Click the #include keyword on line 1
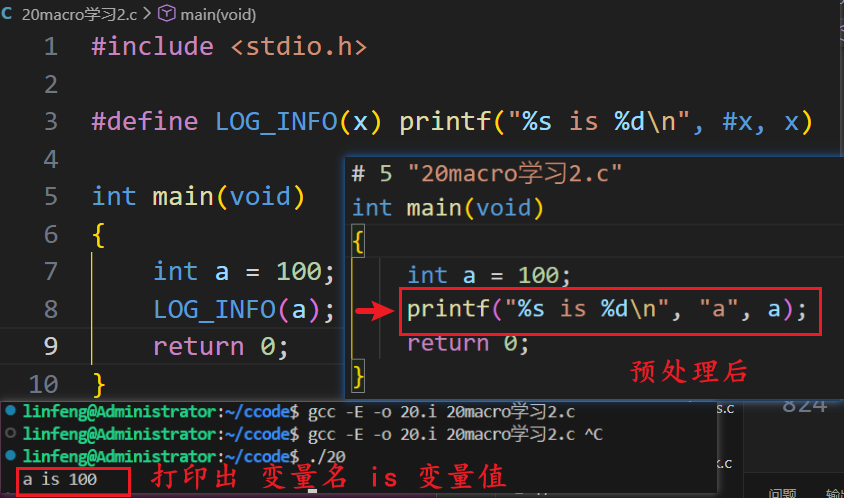This screenshot has height=498, width=844. click(x=152, y=47)
